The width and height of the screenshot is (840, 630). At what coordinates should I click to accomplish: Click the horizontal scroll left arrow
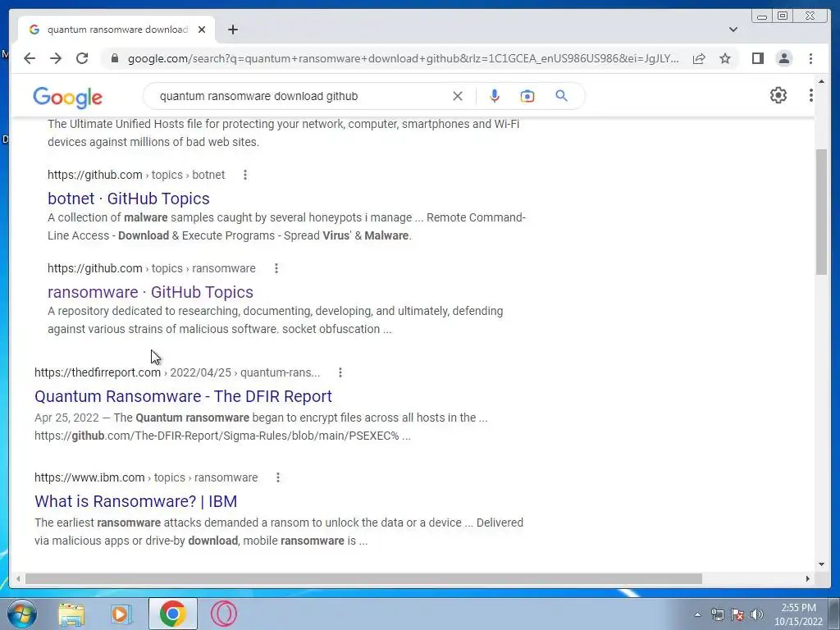18,578
